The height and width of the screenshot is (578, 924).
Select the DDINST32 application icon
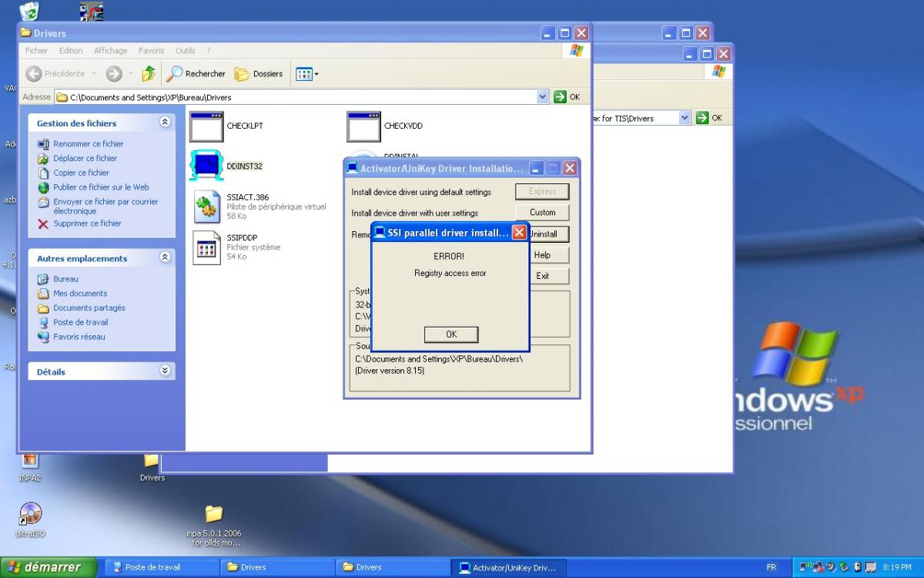(x=206, y=166)
